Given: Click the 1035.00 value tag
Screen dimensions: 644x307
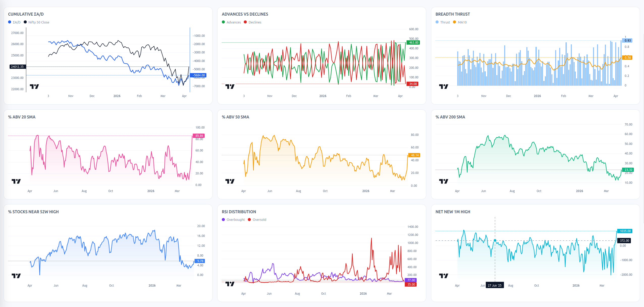Looking at the screenshot, I should [x=625, y=231].
